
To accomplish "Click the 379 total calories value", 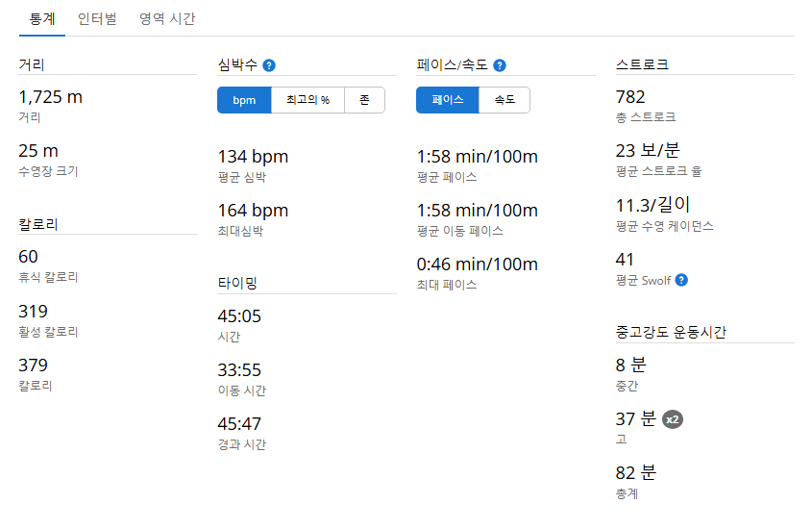I will [x=33, y=365].
